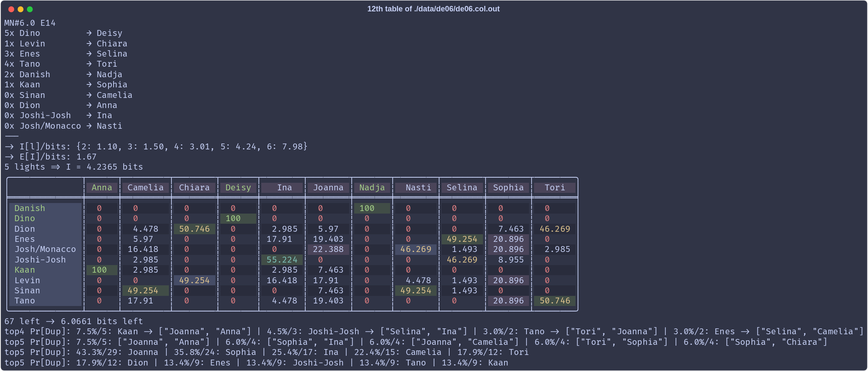Click the line "1x Levin → Chiara"

tap(66, 44)
